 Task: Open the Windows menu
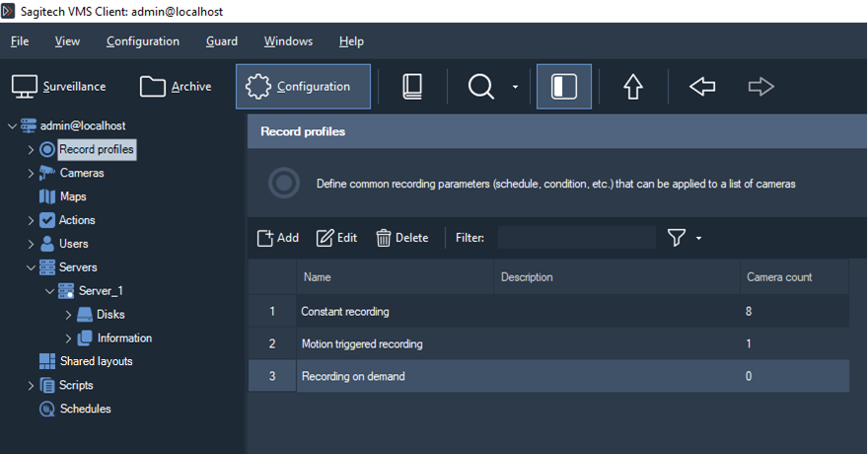point(288,41)
